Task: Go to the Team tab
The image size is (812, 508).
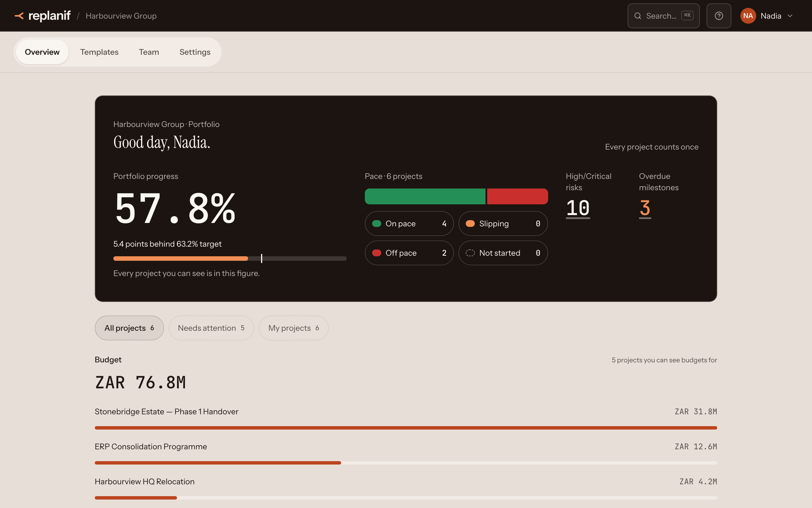Action: [x=149, y=52]
